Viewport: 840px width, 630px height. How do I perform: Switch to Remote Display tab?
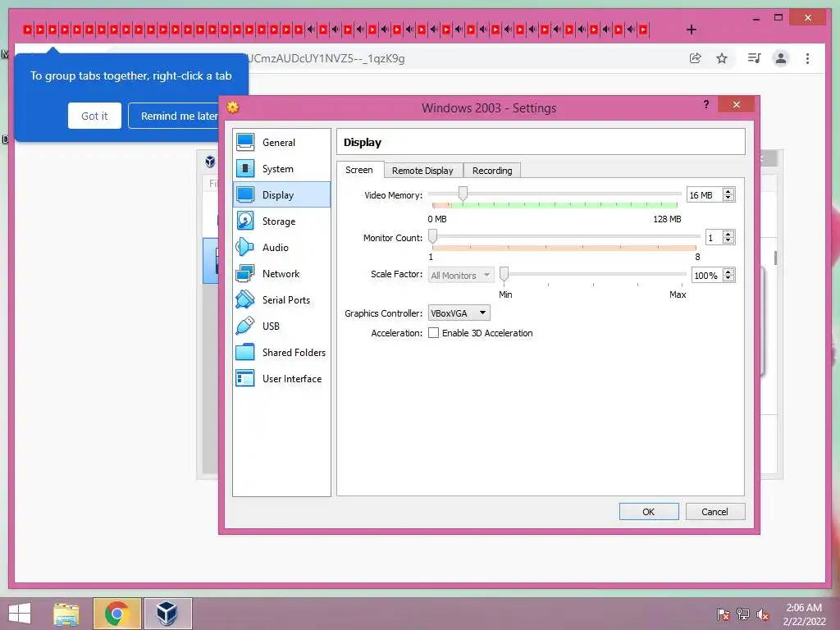[422, 171]
